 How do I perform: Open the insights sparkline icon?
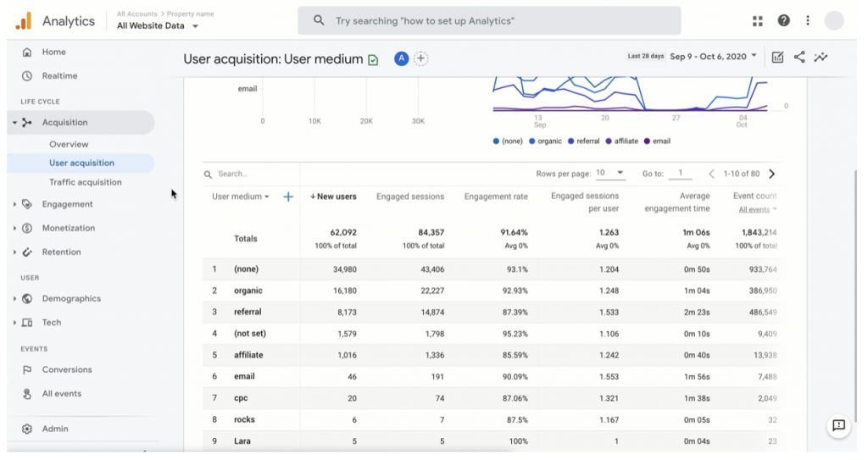[821, 57]
